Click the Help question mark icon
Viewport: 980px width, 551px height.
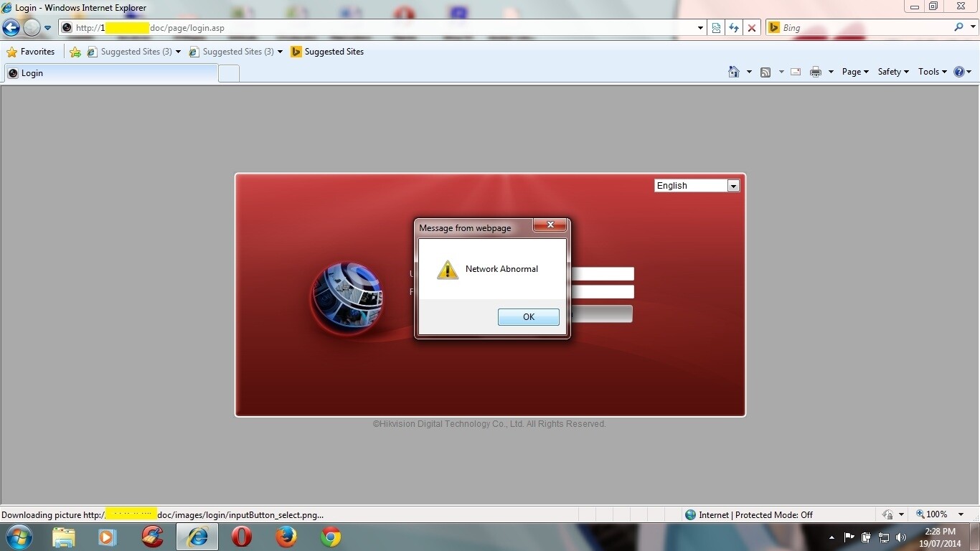point(960,72)
